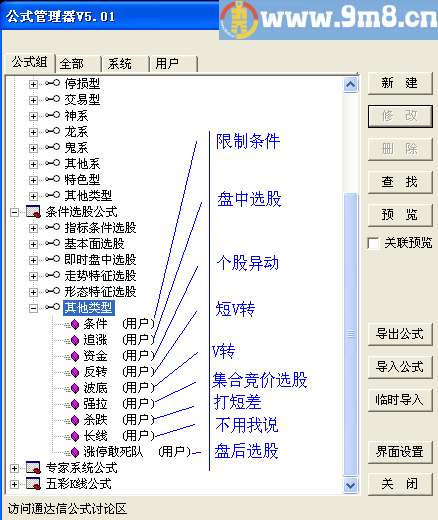Click the 条件选股公式 folder icon
Screen dimensions: 438x520
tap(33, 212)
